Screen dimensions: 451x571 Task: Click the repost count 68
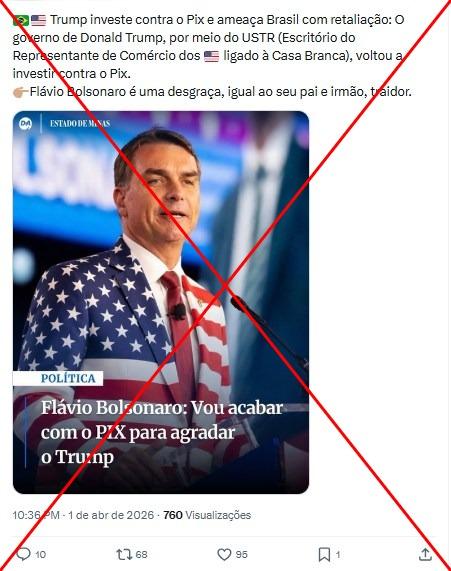(141, 555)
